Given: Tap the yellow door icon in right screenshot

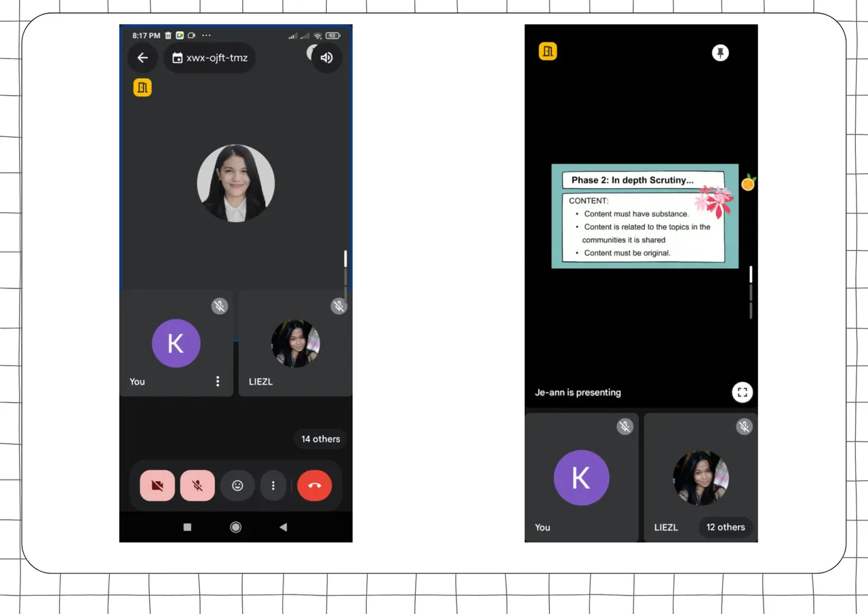Looking at the screenshot, I should [x=548, y=51].
